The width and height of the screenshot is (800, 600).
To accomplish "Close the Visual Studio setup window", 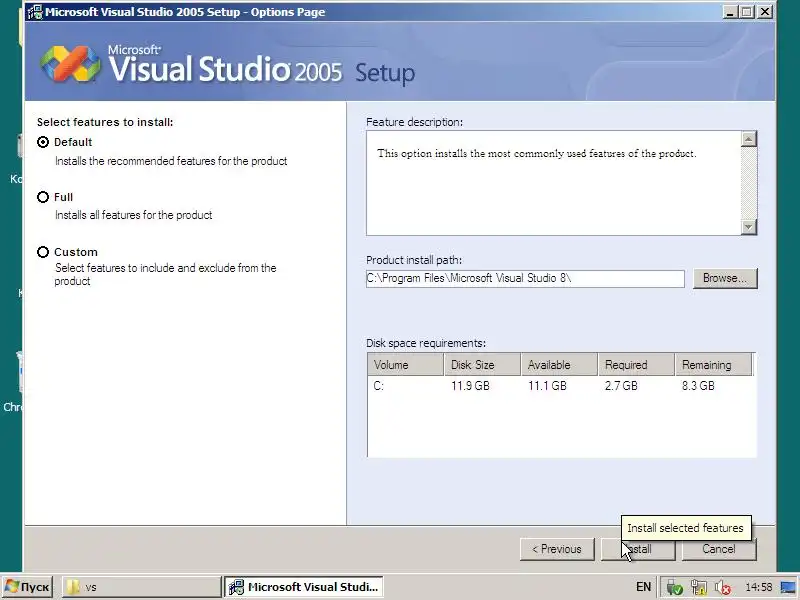I will click(765, 12).
